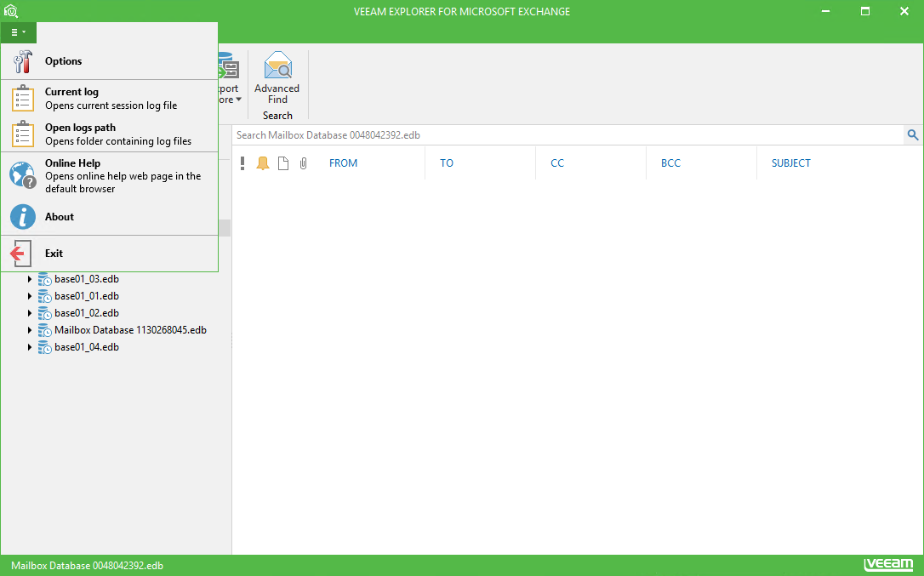Maximize the Veeam Explorer window
This screenshot has width=924, height=576.
pyautogui.click(x=865, y=11)
